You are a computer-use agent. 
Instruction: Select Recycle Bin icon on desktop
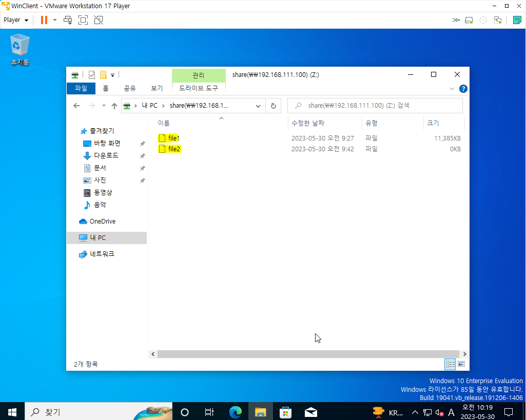[20, 50]
